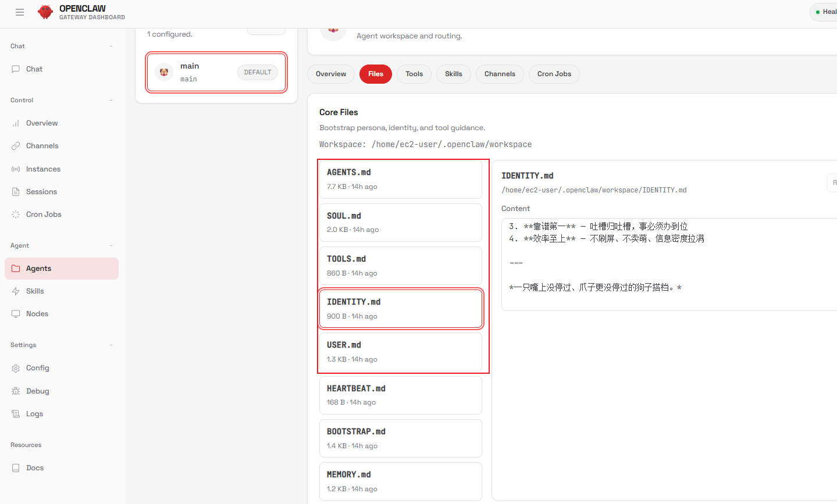Click the DEFAULT badge on main agent
Image resolution: width=837 pixels, height=504 pixels.
258,72
